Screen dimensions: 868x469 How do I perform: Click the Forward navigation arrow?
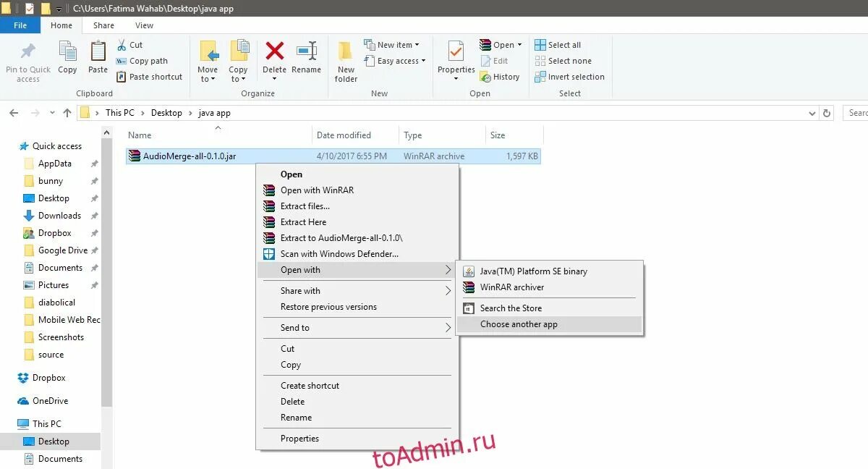point(35,113)
